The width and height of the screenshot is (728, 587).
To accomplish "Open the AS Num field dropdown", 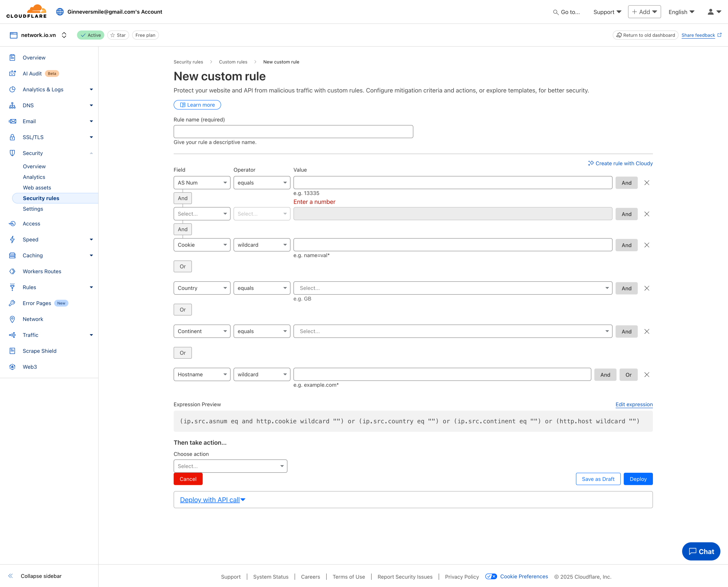I will [x=202, y=182].
